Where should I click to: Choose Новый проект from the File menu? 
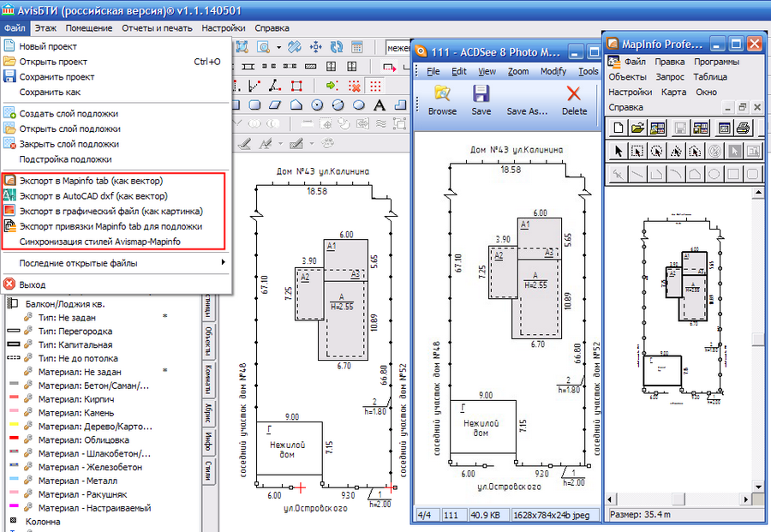[116, 46]
